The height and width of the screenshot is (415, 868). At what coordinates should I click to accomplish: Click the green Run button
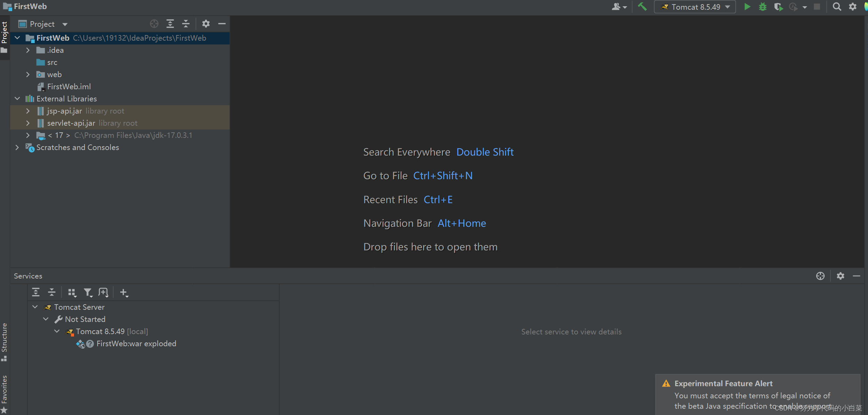pyautogui.click(x=747, y=7)
